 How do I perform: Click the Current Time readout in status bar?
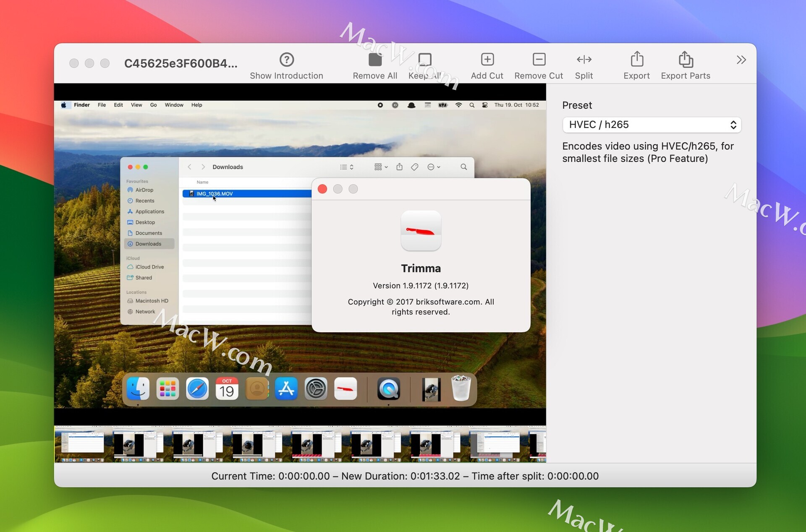coord(270,476)
